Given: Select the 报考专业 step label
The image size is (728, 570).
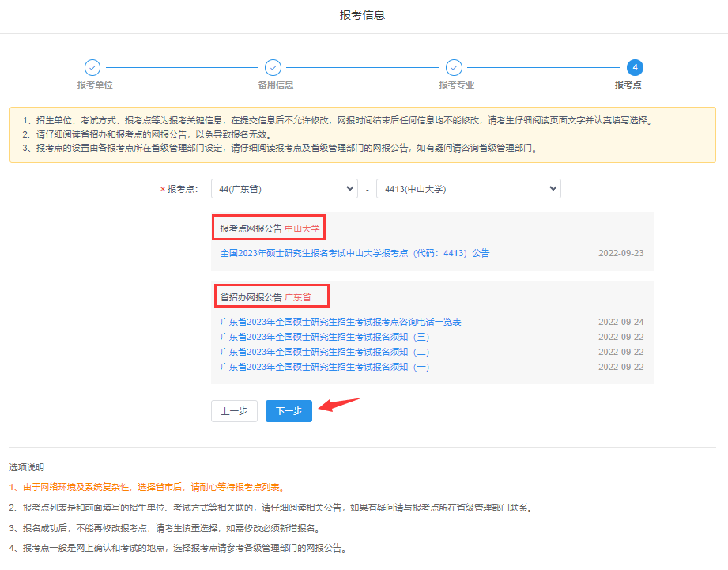Looking at the screenshot, I should click(456, 85).
